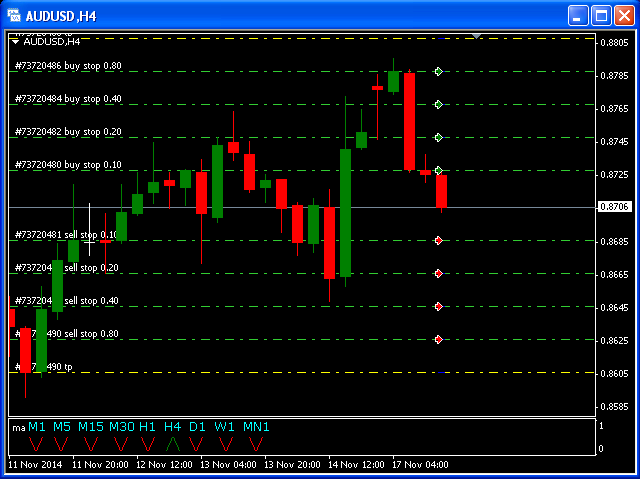Select the #73720480 buy stop 0.10 order label

click(68, 165)
